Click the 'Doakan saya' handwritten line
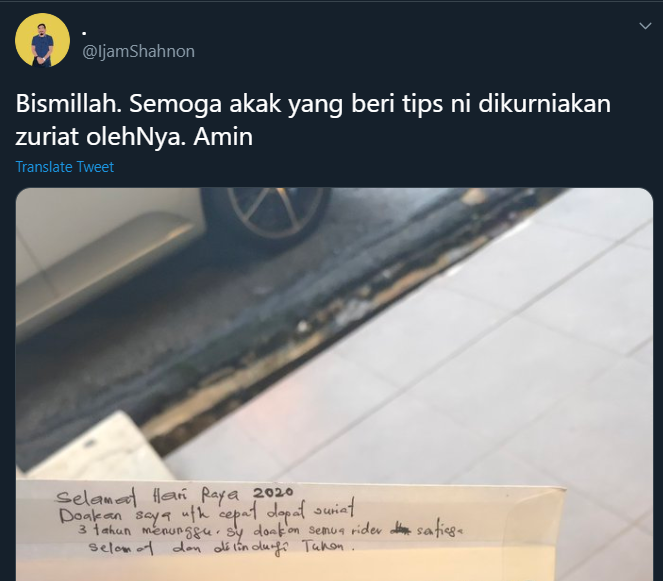This screenshot has height=581, width=663. [206, 513]
